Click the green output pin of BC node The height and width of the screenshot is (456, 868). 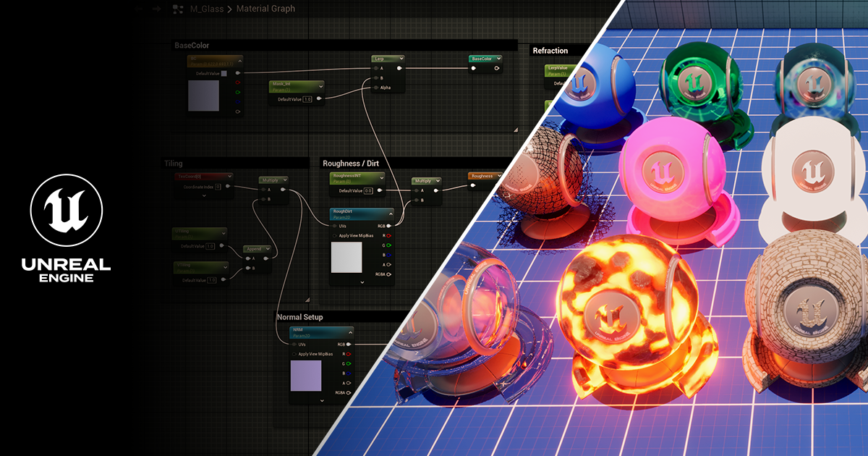(x=237, y=93)
